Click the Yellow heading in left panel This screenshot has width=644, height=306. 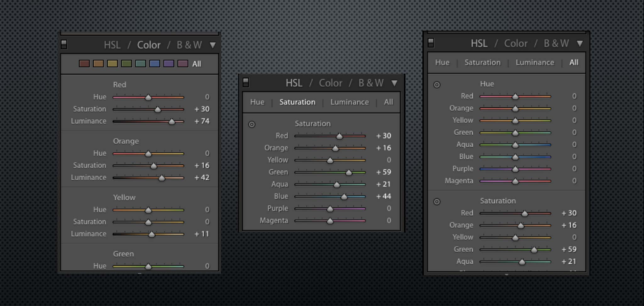(124, 198)
